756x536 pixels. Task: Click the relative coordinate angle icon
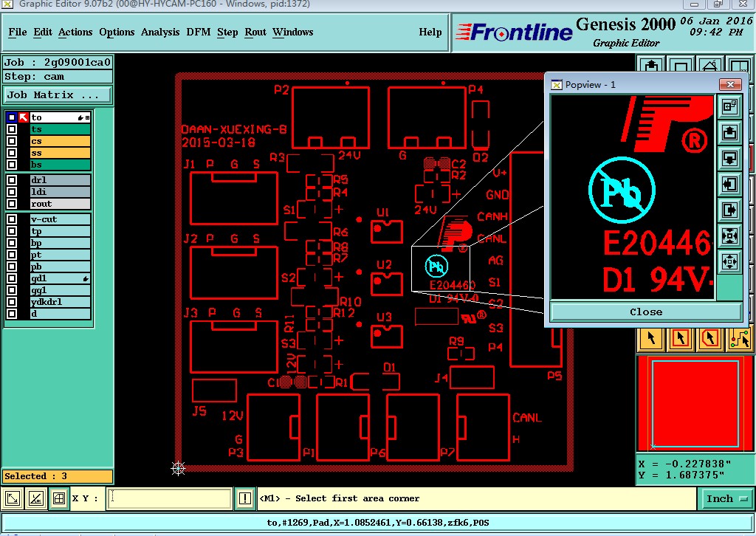click(x=35, y=498)
